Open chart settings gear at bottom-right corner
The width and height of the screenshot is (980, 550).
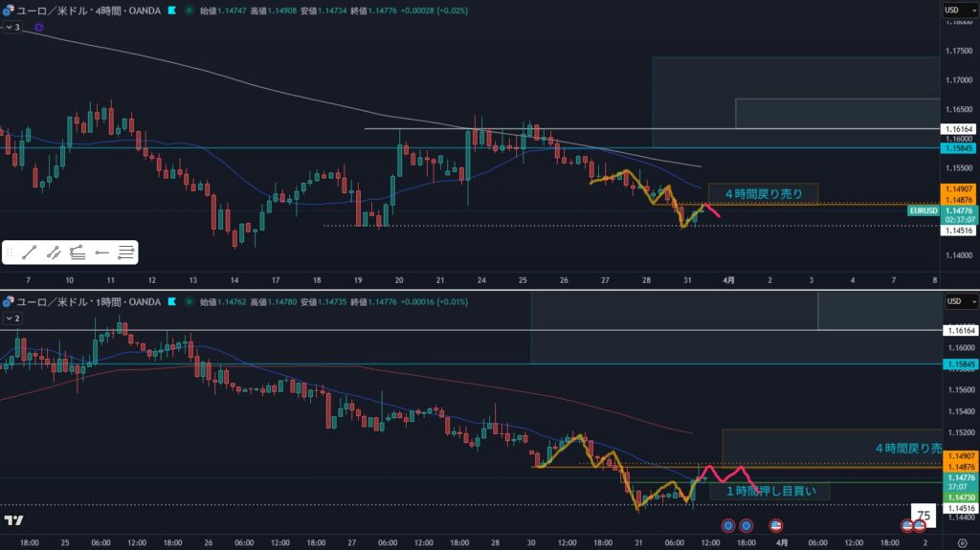(961, 542)
